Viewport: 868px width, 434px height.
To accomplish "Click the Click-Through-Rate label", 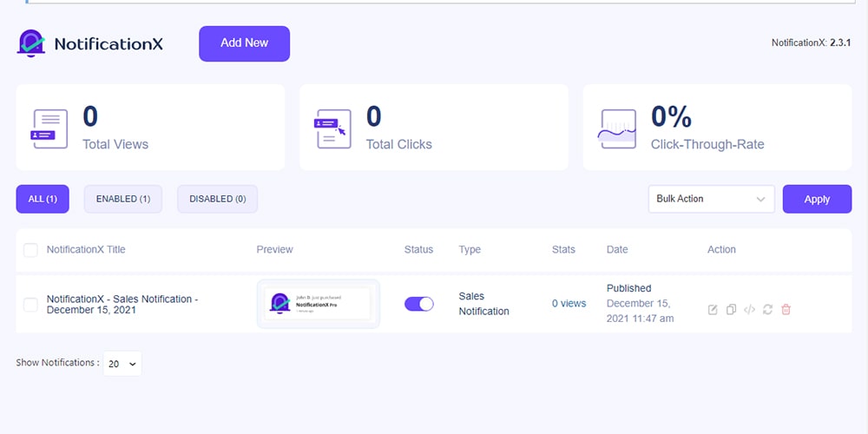I will point(707,144).
